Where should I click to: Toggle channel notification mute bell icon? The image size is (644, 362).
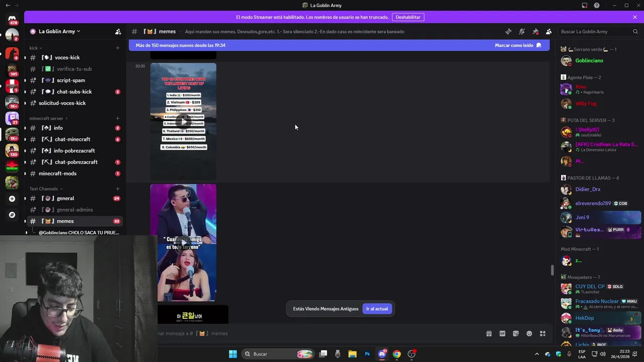[x=522, y=31]
